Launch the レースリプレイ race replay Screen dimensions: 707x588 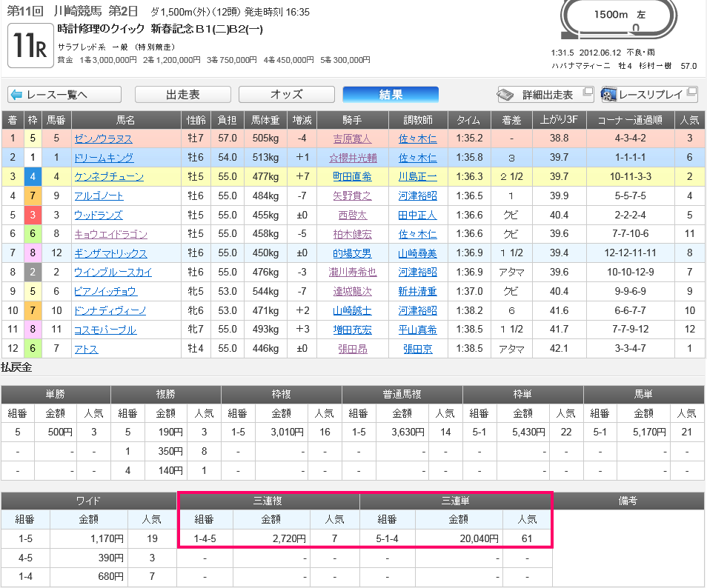(649, 95)
